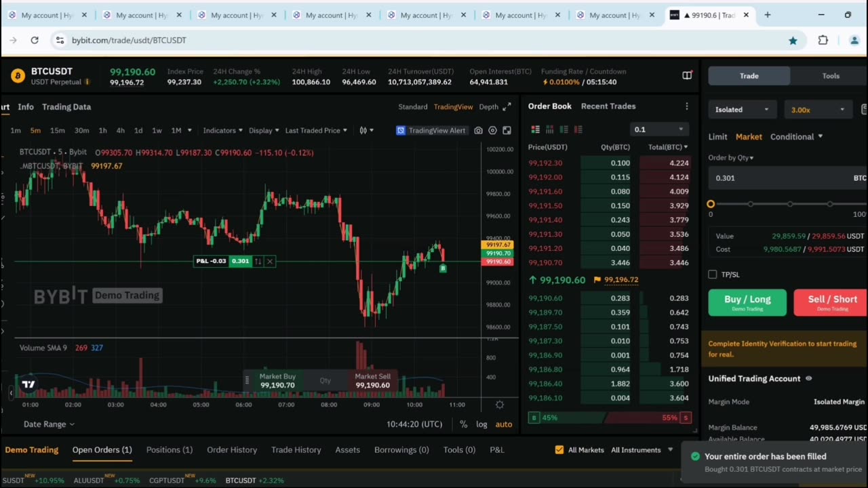Open the Last Traded Price dropdown

(316, 130)
